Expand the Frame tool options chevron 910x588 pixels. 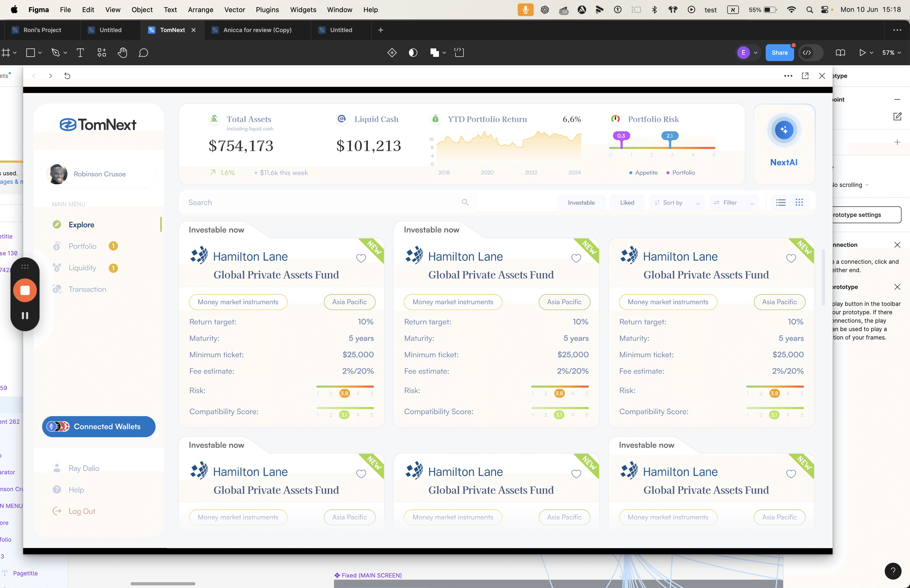pyautogui.click(x=15, y=53)
